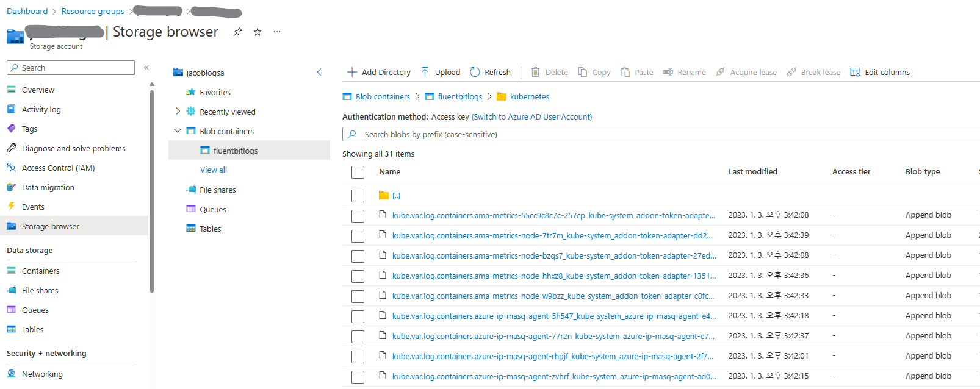Open Data migration in the left menu
This screenshot has height=389, width=980.
pyautogui.click(x=48, y=187)
